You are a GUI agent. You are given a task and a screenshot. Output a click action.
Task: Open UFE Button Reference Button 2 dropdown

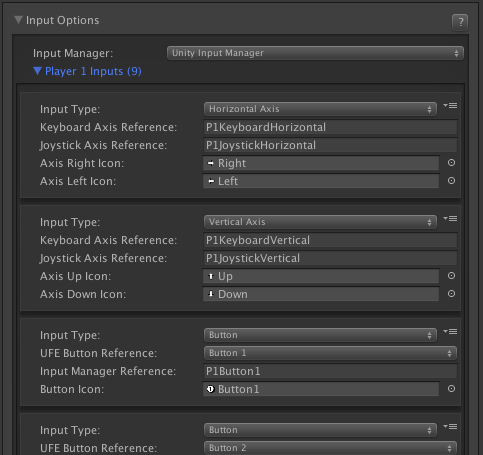(x=330, y=448)
